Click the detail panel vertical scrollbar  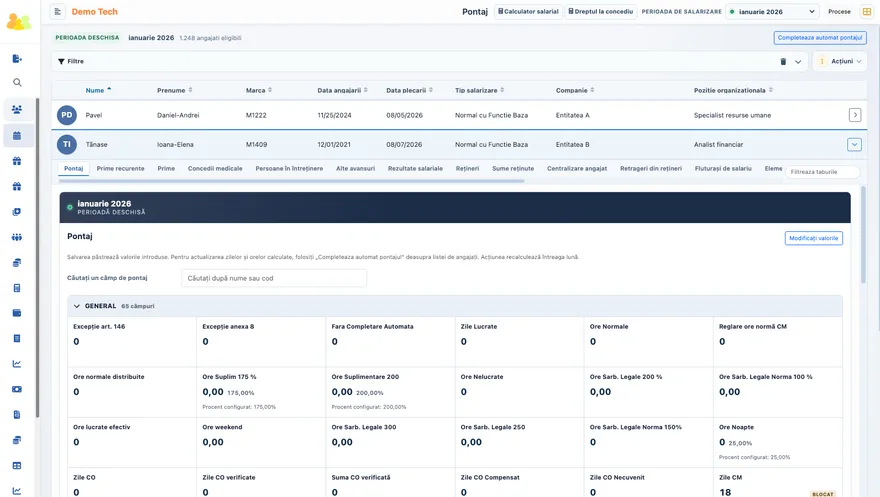click(863, 234)
